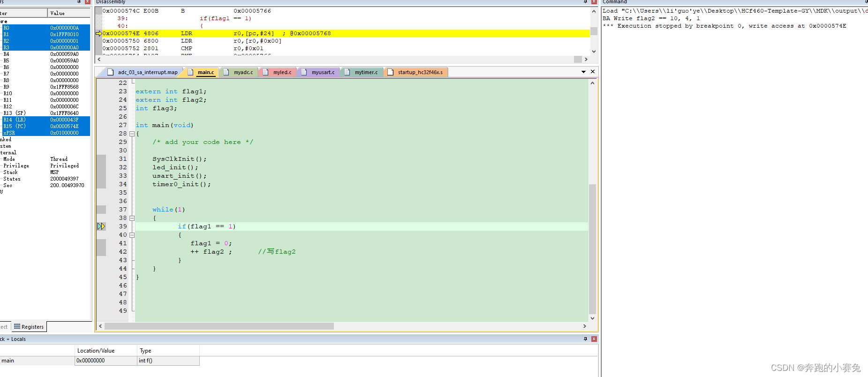868x377 pixels.
Task: Click the Sec value 200.00493970
Action: tap(67, 185)
